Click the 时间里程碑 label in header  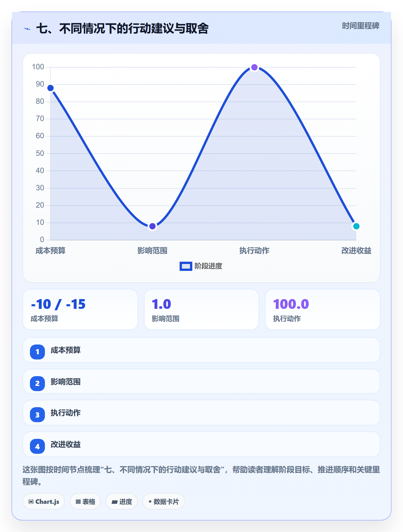click(361, 26)
